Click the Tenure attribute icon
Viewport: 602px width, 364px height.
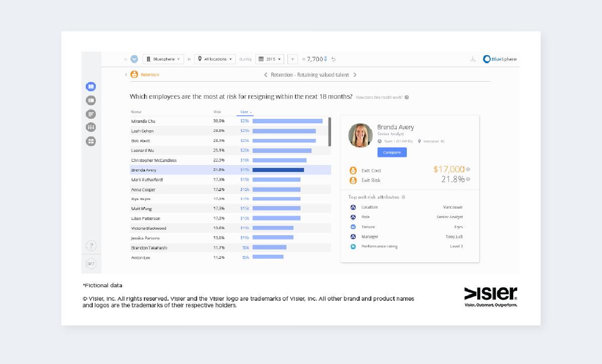pyautogui.click(x=353, y=227)
